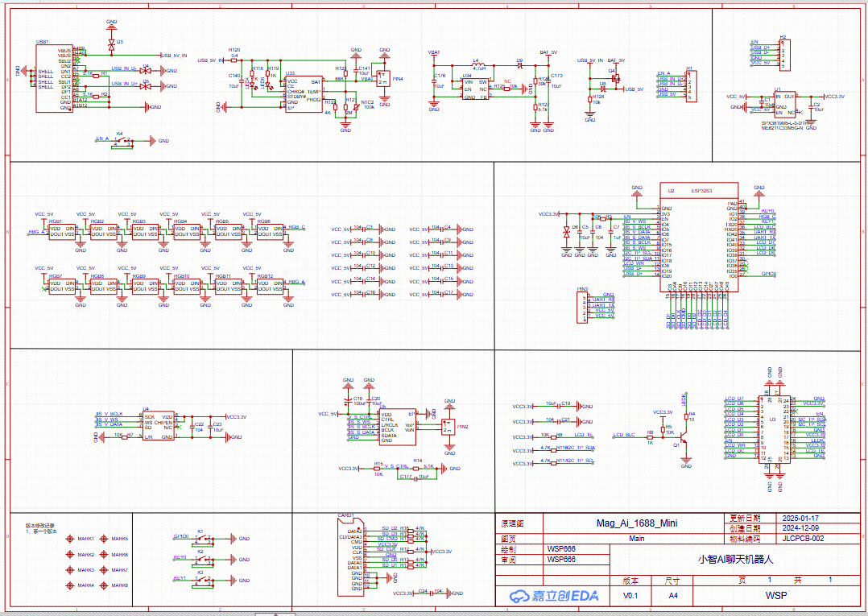868x616 pixels.
Task: Select the sheet size "A4"
Action: pyautogui.click(x=673, y=596)
